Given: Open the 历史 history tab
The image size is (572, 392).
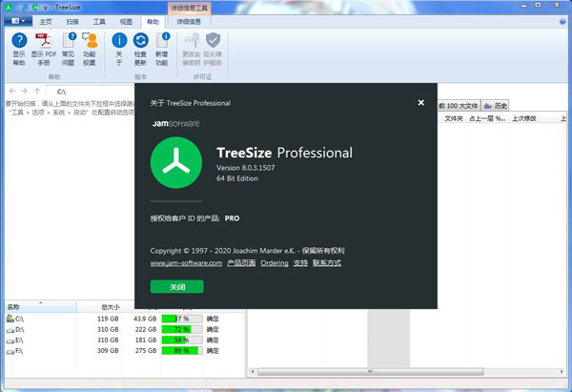Looking at the screenshot, I should (x=496, y=105).
